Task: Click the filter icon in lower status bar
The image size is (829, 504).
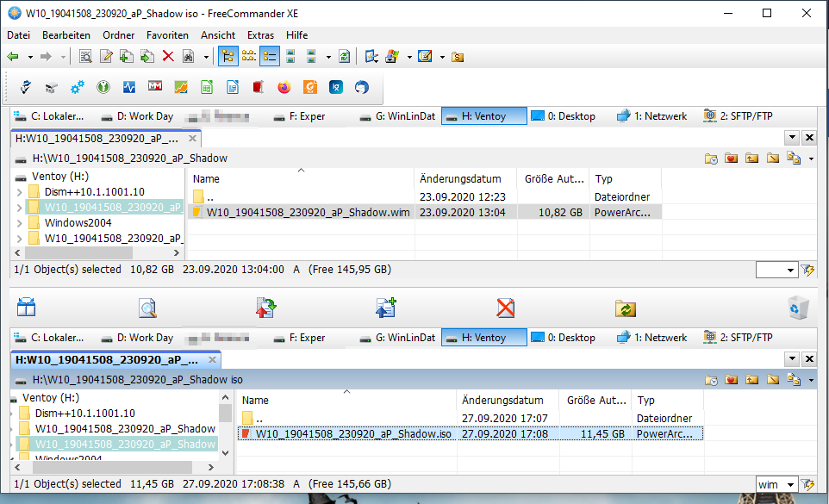Action: coord(807,484)
